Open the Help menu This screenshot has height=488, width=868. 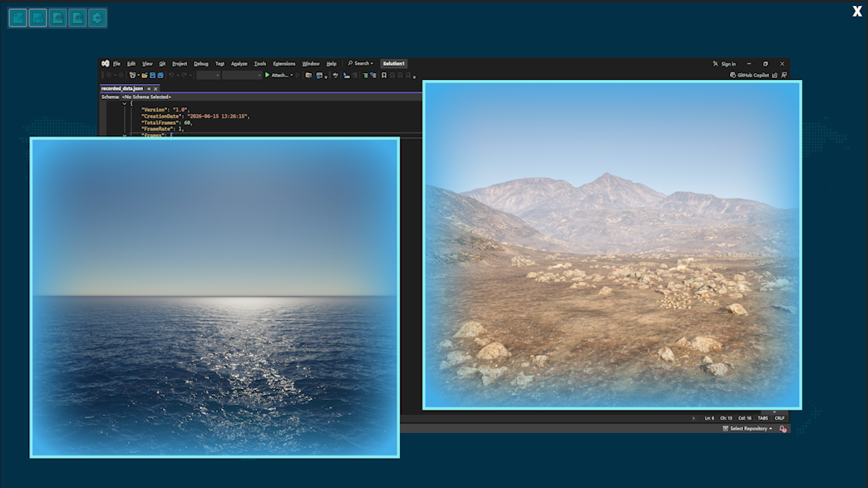click(x=331, y=64)
